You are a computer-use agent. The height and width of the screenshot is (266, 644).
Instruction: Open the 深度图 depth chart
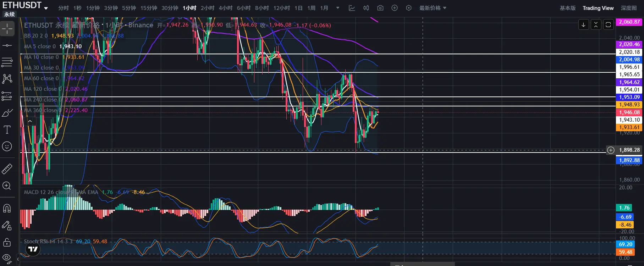coord(629,8)
